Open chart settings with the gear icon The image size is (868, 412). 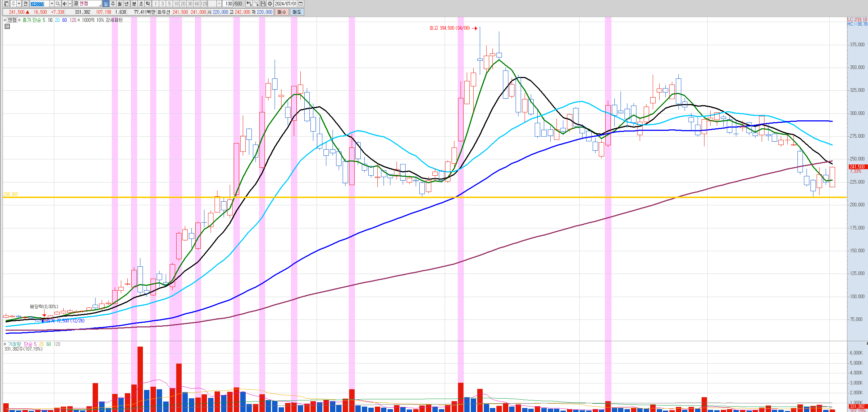[270, 4]
